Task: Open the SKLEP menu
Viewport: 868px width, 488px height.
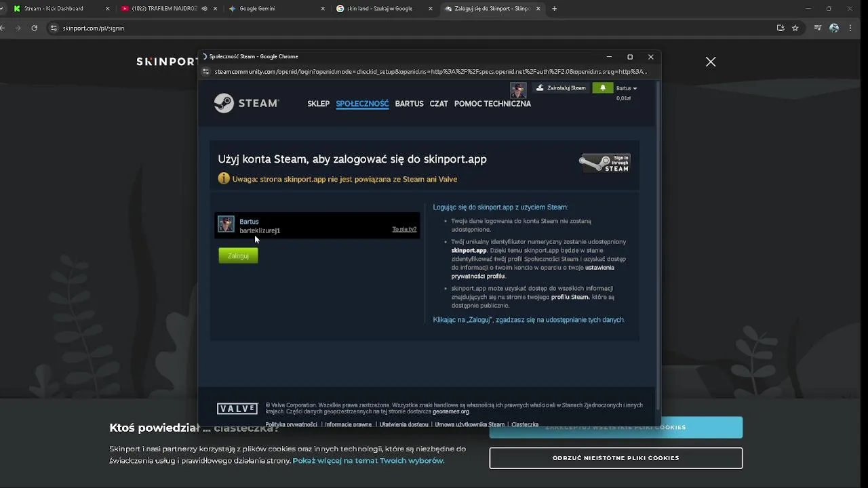Action: click(x=318, y=104)
